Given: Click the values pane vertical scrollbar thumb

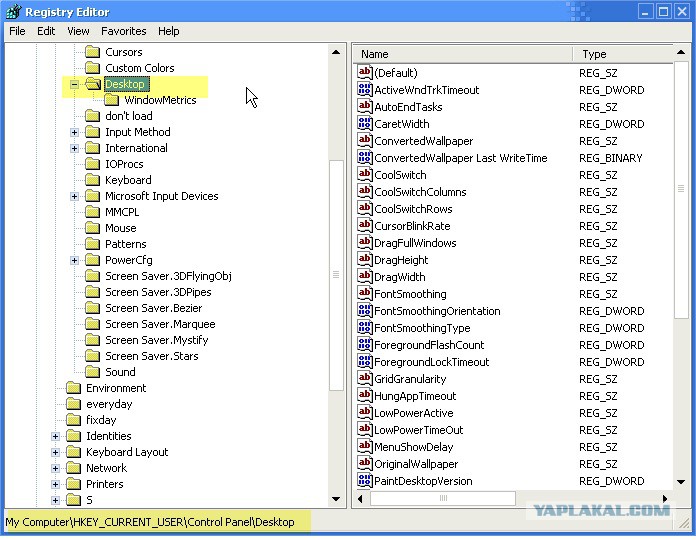Looking at the screenshot, I should pos(680,189).
